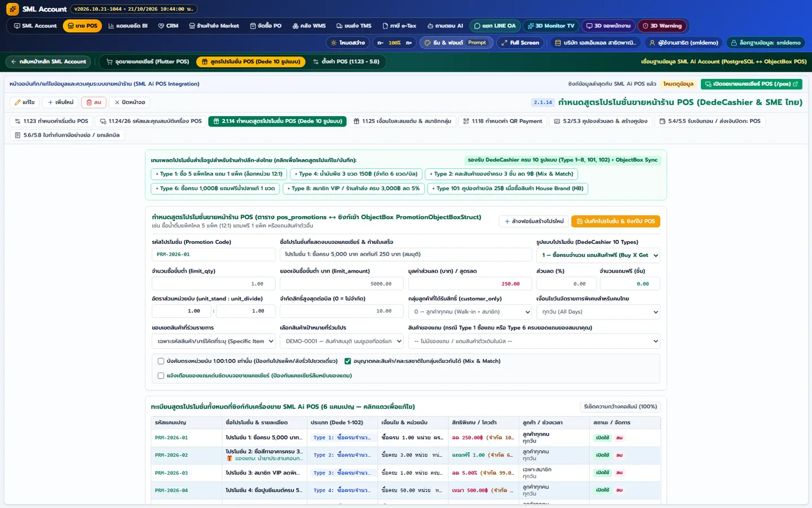Screen dimensions: 812x508
Task: Check the บังคับตรงหน่วยนับ 1.00:1.00 checkbox
Action: coord(161,361)
